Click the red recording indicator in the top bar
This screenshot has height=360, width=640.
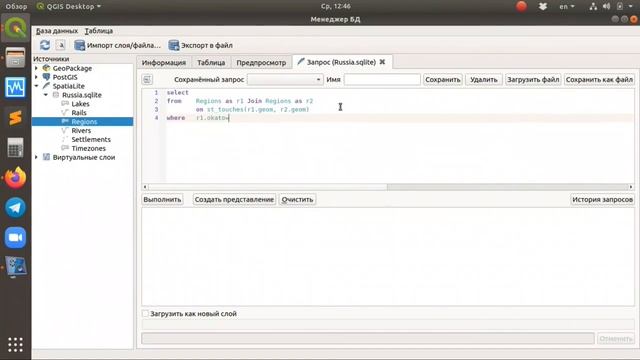[521, 6]
